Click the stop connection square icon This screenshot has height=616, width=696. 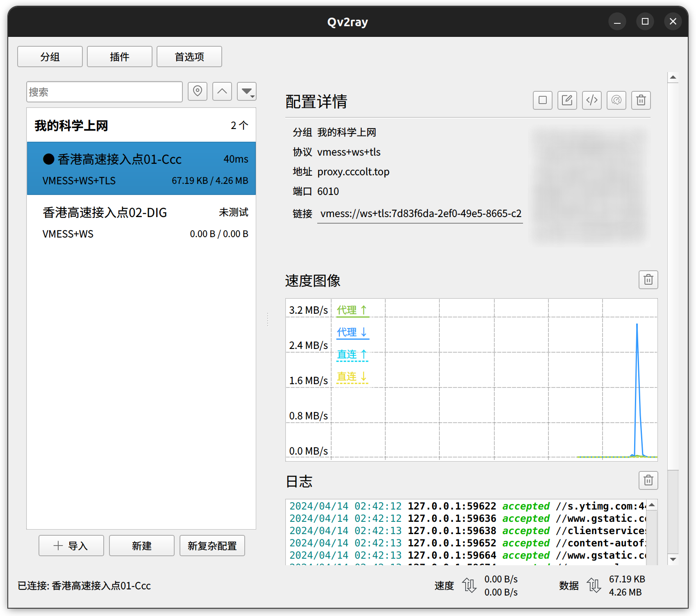[543, 100]
